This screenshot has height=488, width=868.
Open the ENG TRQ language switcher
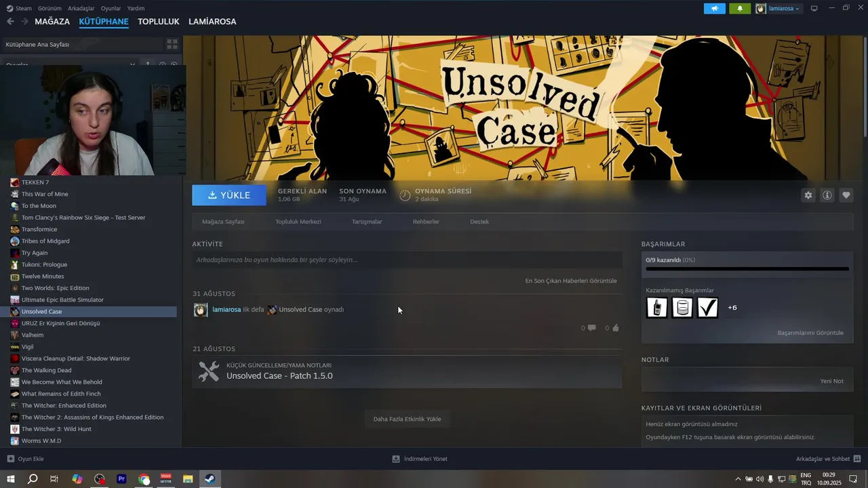pos(806,479)
